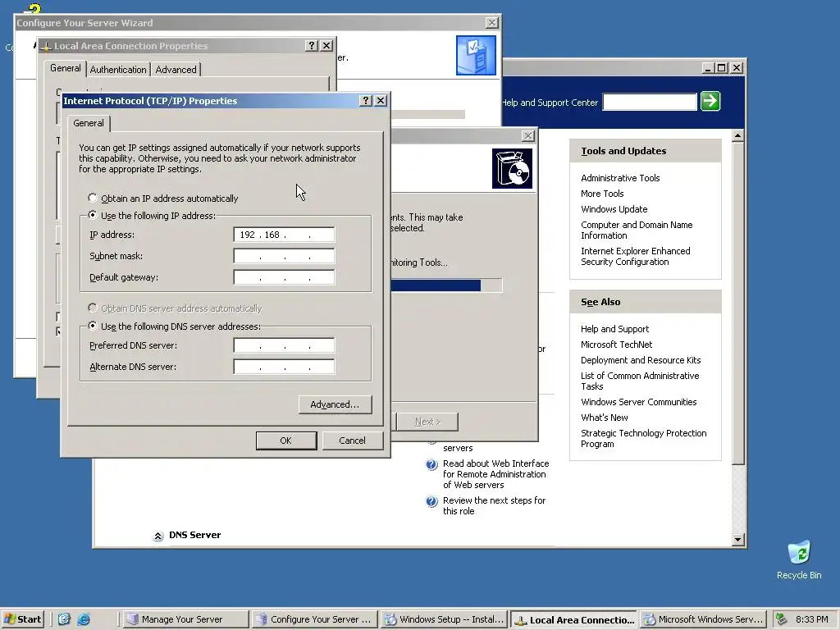
Task: Confirm TCP/IP Properties with OK
Action: 286,441
